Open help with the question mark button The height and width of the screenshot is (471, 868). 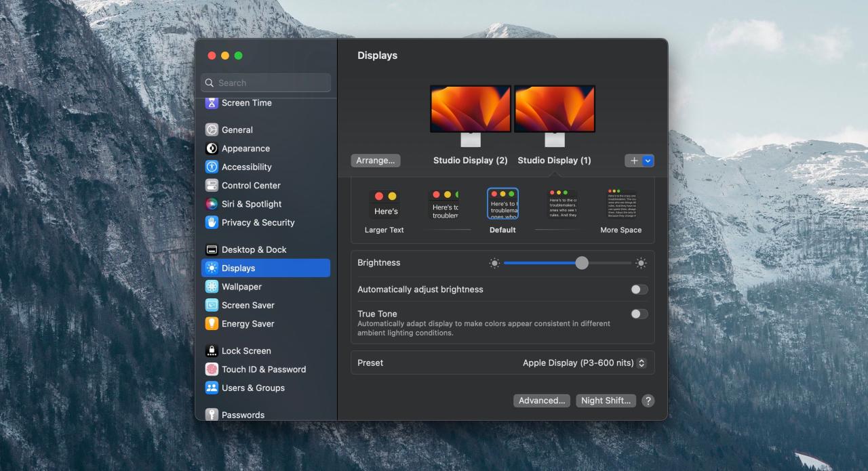tap(648, 401)
